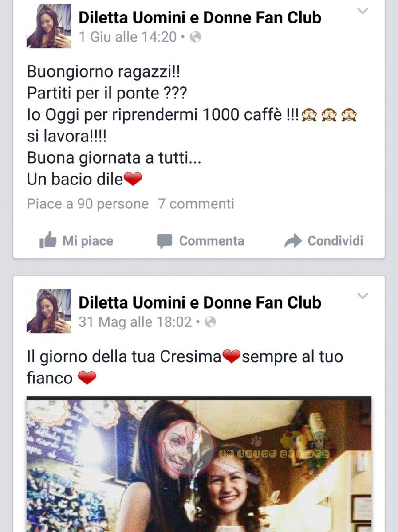This screenshot has width=398, height=532.
Task: Click the thumbs-up icon on the first post
Action: 48,240
